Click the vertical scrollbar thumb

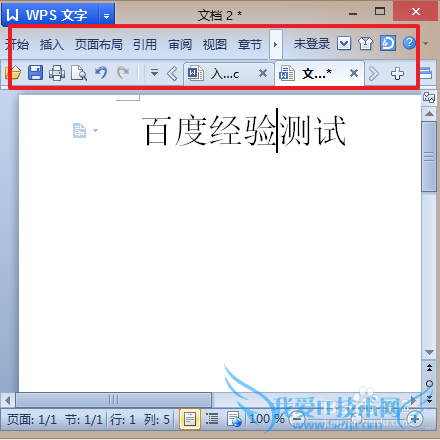pos(429,157)
